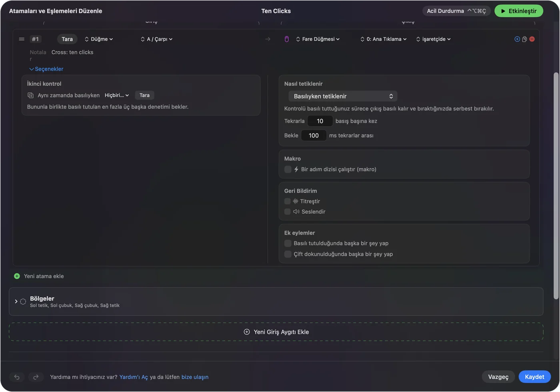
Task: Click the circle icon beside Bölgeler
Action: [23, 301]
